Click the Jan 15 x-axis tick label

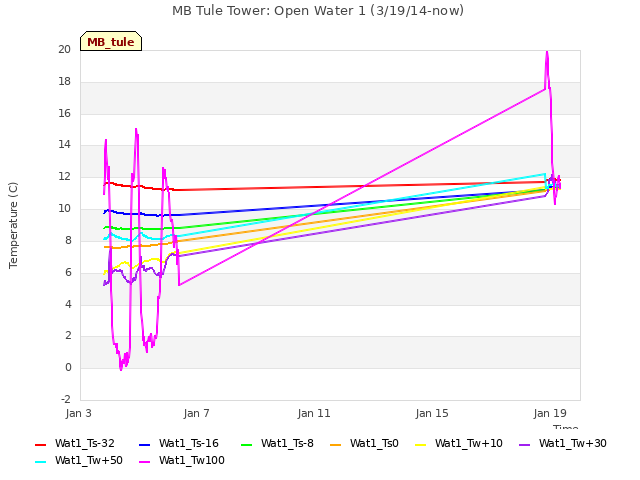coord(432,413)
